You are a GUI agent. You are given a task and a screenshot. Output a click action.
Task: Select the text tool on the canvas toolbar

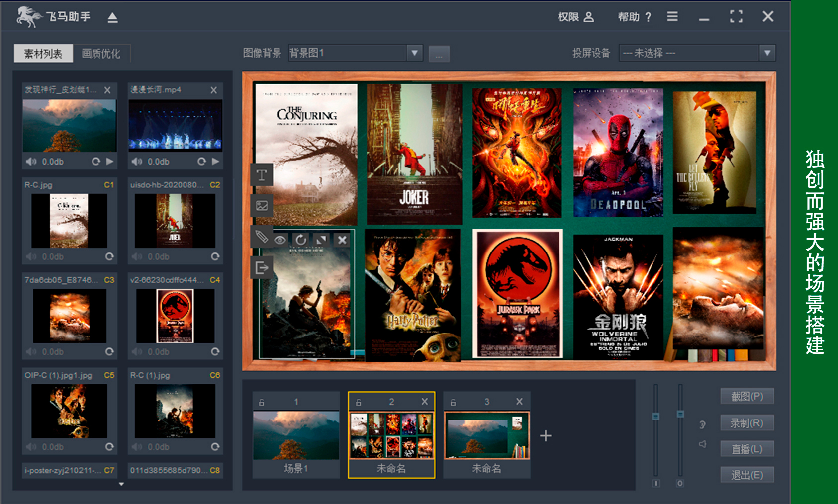click(x=262, y=175)
